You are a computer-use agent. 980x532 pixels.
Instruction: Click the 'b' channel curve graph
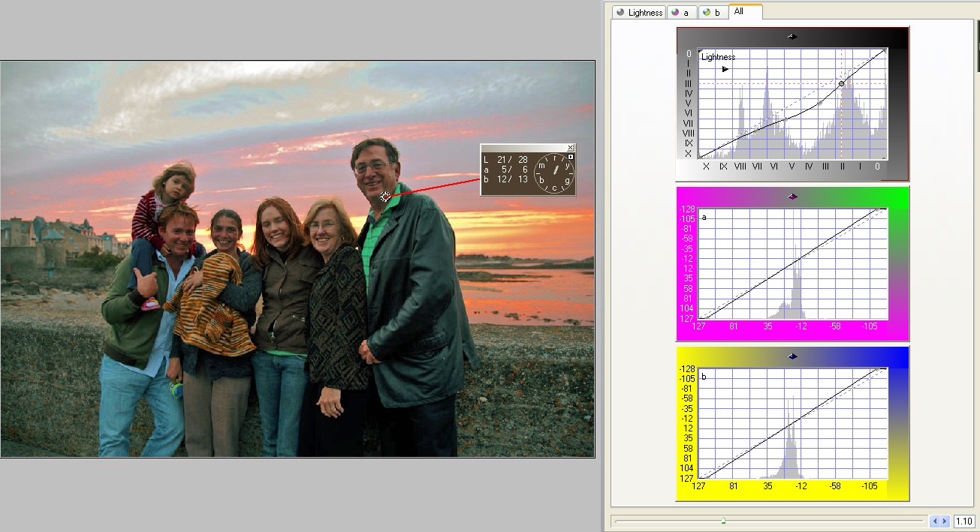792,423
